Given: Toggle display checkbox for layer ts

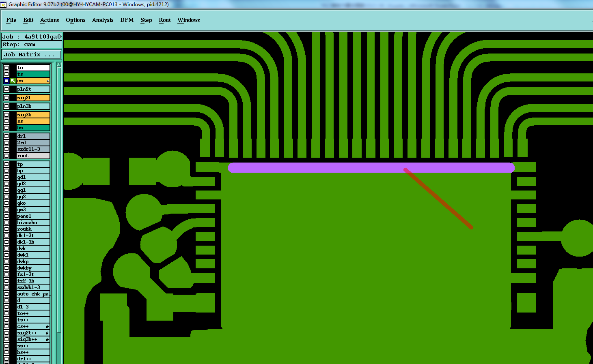Looking at the screenshot, I should pos(6,74).
